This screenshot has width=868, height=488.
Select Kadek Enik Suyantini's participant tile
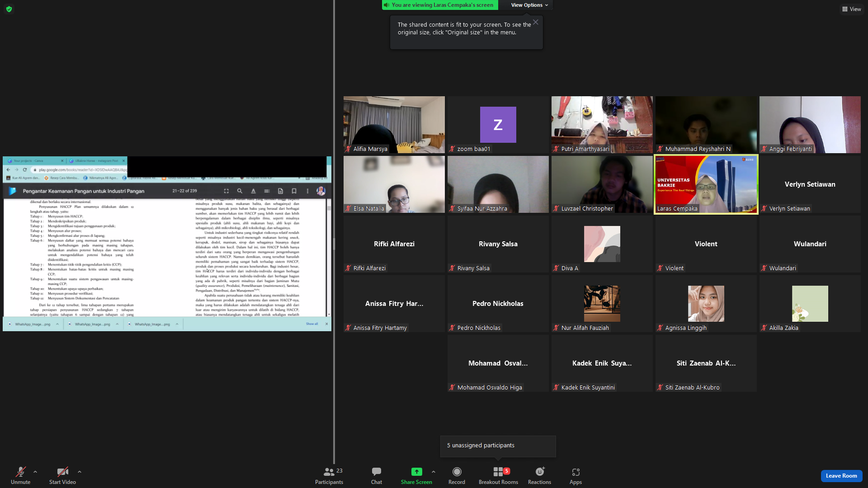(x=602, y=363)
